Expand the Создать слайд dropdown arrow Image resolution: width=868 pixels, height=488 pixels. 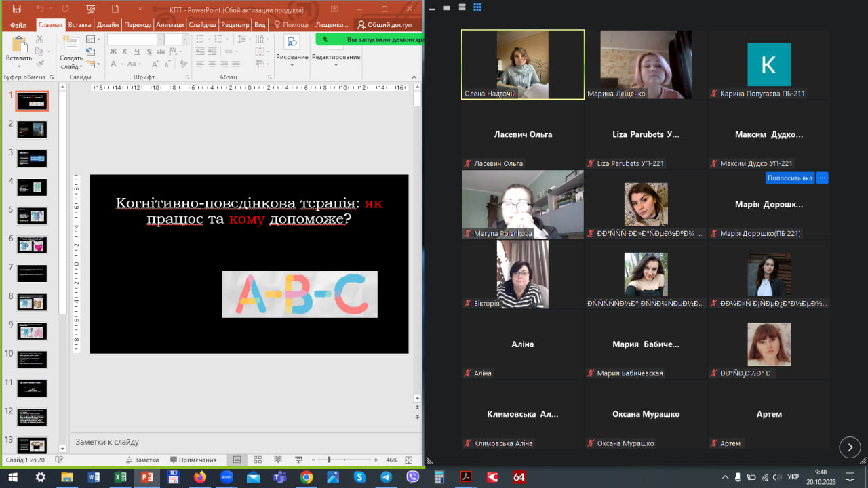[x=81, y=67]
